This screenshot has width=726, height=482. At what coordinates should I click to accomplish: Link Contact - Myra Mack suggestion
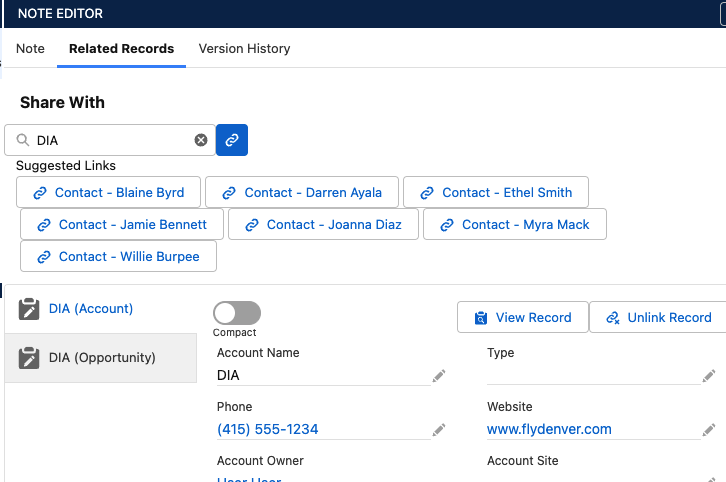tap(515, 224)
